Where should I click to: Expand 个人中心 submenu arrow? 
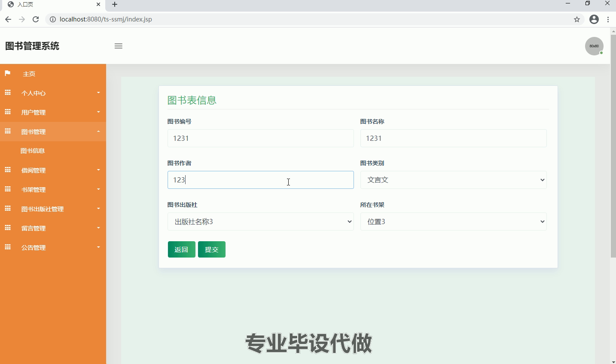(98, 93)
